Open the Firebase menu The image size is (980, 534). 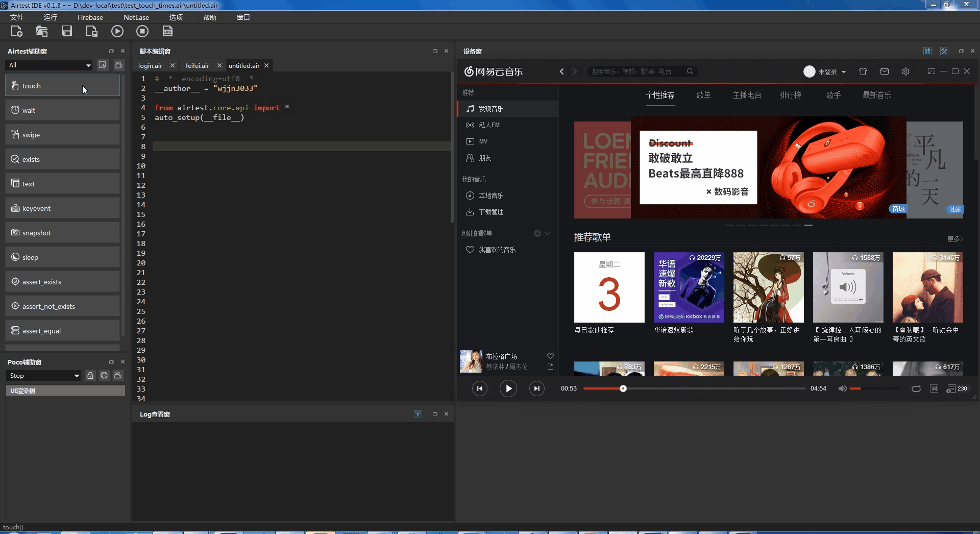[x=90, y=17]
